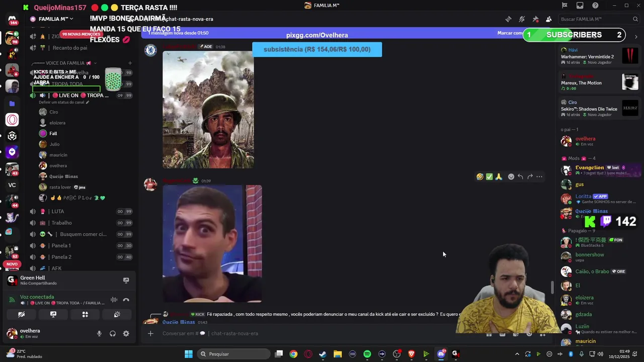644x362 pixels.
Task: Open the soundboard button
Action: coord(117,314)
